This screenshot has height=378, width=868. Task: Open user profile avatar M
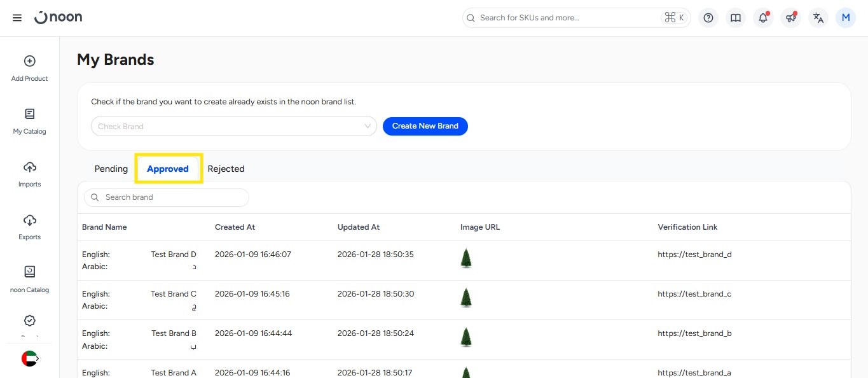tap(846, 18)
